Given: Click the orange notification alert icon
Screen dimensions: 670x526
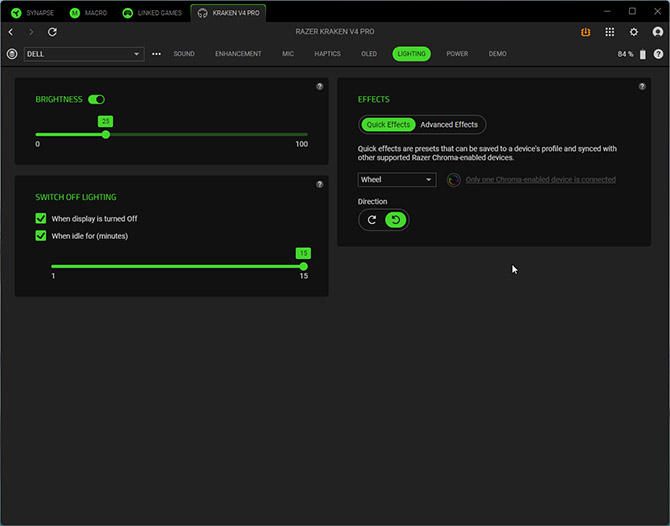Looking at the screenshot, I should 585,32.
